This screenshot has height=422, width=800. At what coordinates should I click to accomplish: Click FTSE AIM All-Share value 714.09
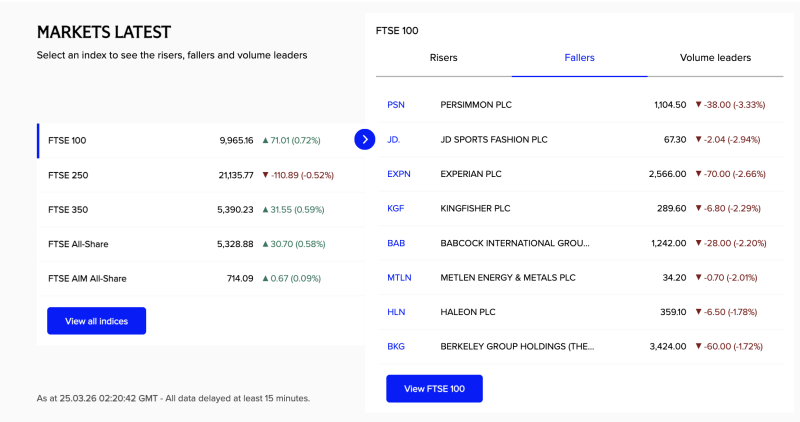240,279
